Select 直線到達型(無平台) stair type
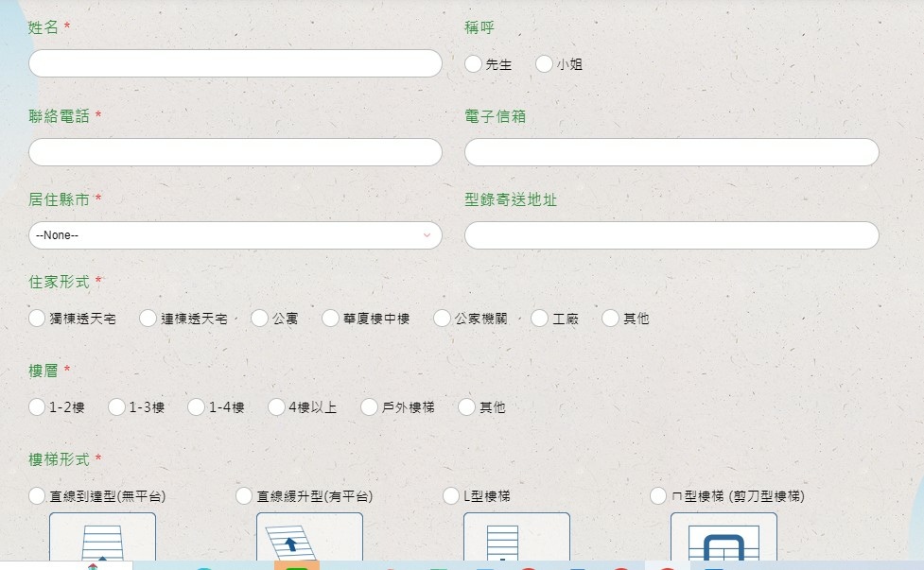 click(37, 496)
